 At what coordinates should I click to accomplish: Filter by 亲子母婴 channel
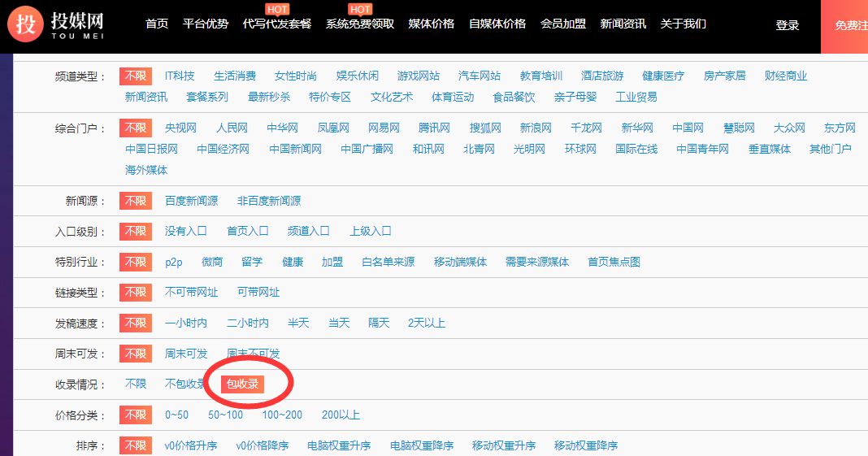(575, 97)
